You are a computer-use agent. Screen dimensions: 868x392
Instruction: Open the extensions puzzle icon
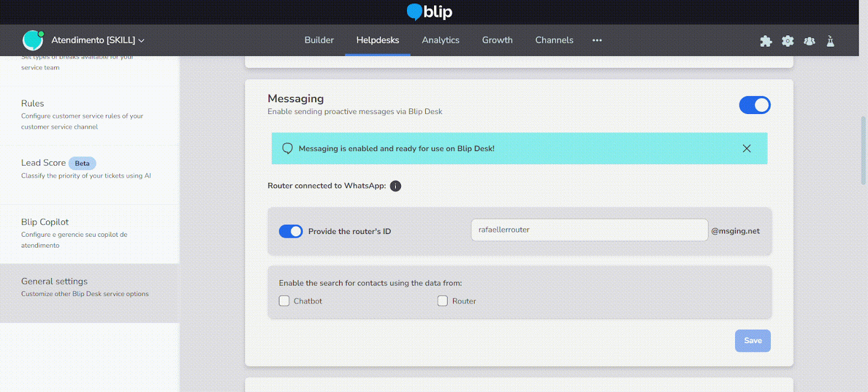click(766, 41)
